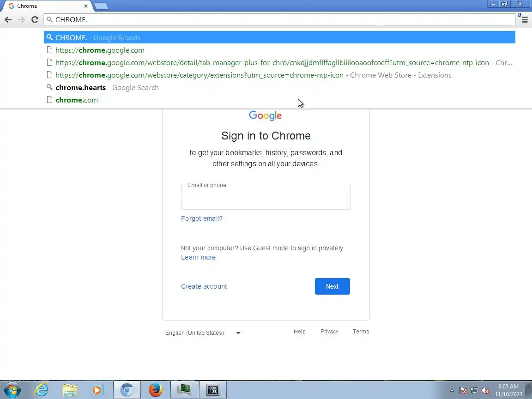Viewport: 532px width, 399px height.
Task: Open the green monitor app on taskbar
Action: click(183, 390)
